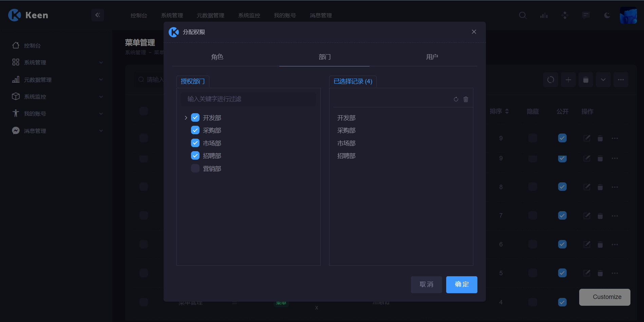Click the 取消 button
This screenshot has width=644, height=322.
tap(426, 284)
